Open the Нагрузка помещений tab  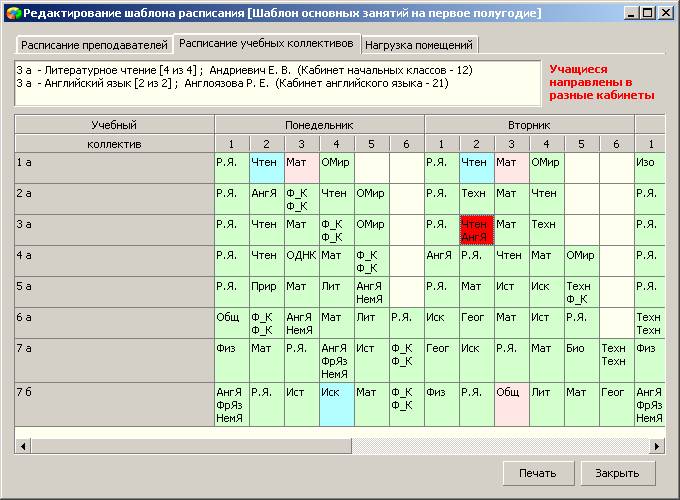tap(419, 45)
